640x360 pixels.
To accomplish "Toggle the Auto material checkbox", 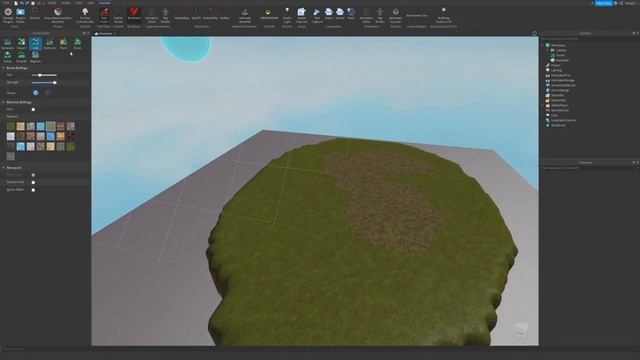I will [33, 109].
